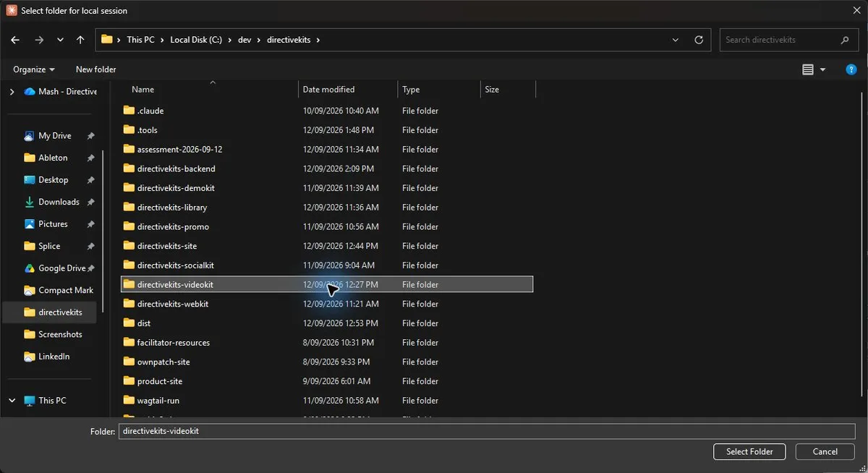
Task: Select product-site folder
Action: (x=160, y=381)
